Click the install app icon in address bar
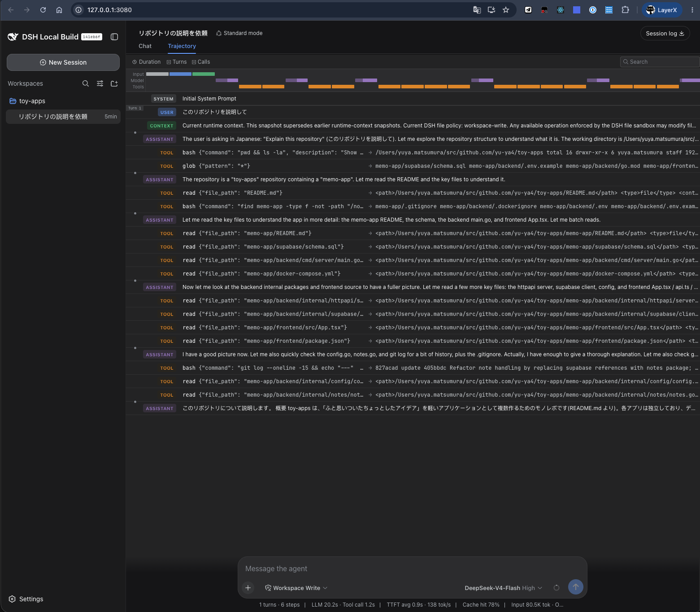Viewport: 700px width, 612px height. click(491, 10)
